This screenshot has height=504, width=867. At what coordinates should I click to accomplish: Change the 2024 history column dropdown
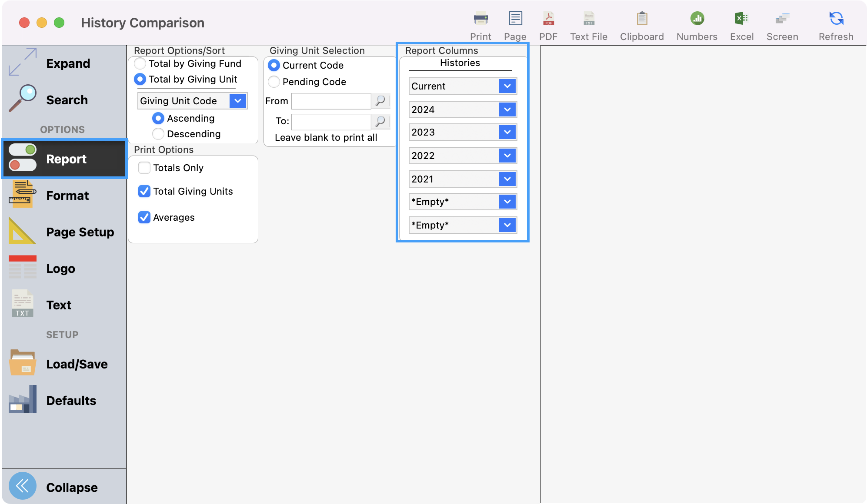tap(507, 109)
